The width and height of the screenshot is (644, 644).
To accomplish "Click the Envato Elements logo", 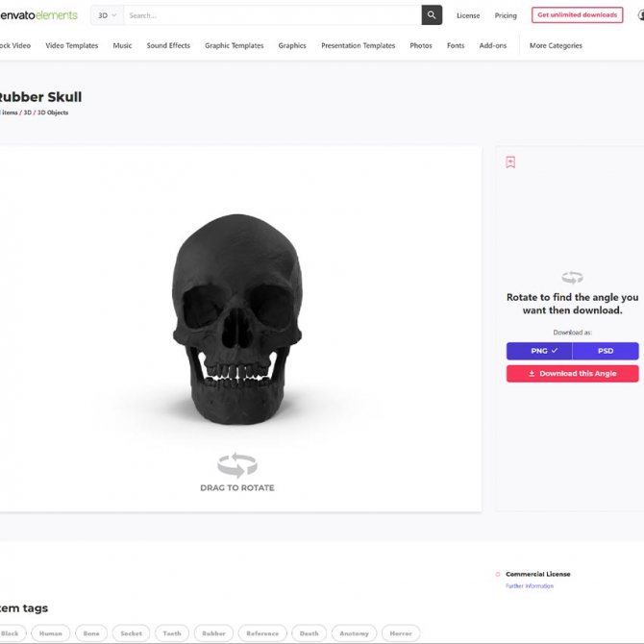I will (40, 15).
